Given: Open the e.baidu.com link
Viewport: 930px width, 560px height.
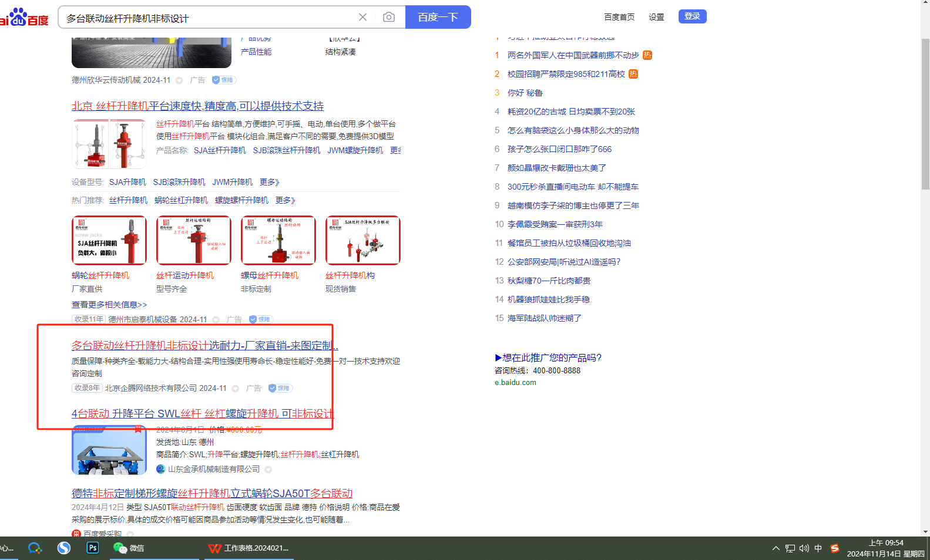Looking at the screenshot, I should [x=515, y=383].
